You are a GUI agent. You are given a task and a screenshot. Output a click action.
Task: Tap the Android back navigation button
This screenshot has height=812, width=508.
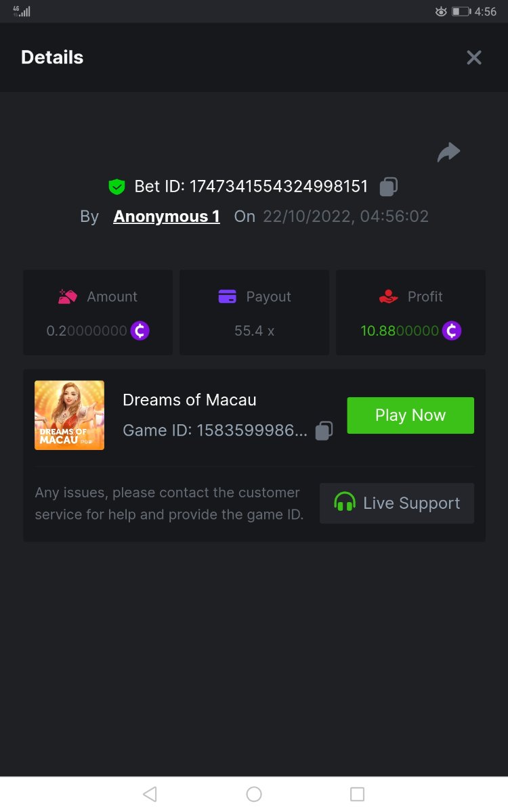[x=150, y=794]
